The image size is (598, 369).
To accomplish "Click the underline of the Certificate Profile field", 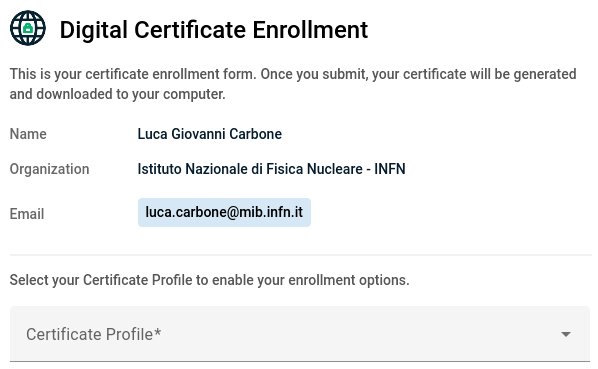I will pyautogui.click(x=300, y=361).
